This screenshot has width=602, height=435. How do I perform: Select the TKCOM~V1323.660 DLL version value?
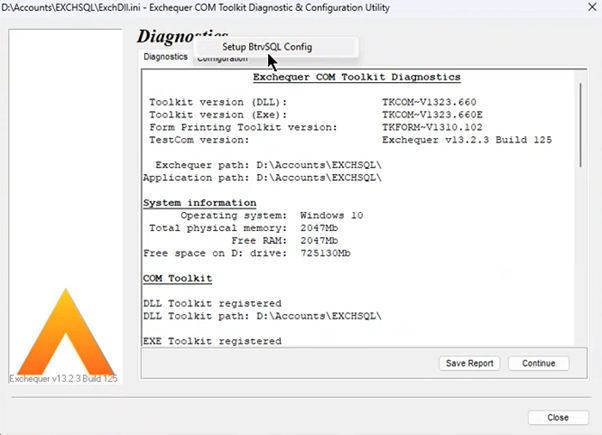(429, 102)
